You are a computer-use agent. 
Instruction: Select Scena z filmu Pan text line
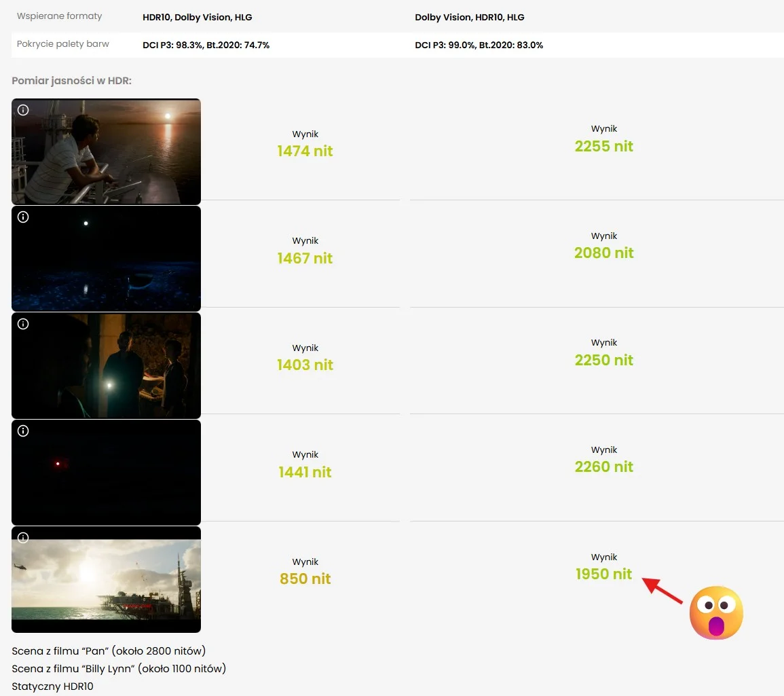(x=109, y=651)
